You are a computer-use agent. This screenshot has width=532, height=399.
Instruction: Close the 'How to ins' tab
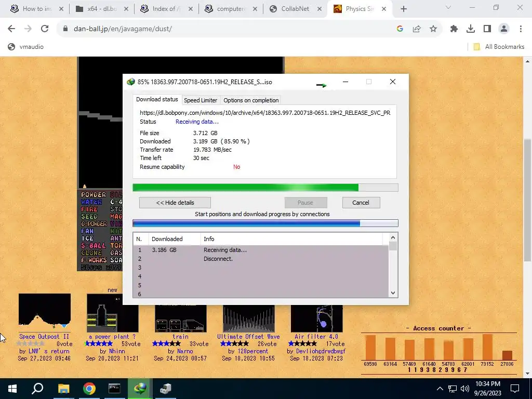pos(61,9)
